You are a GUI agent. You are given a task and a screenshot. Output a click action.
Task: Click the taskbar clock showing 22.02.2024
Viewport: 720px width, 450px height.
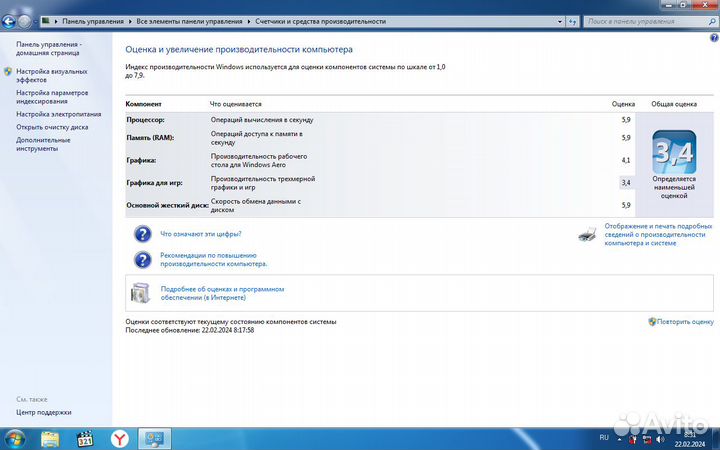(x=689, y=439)
